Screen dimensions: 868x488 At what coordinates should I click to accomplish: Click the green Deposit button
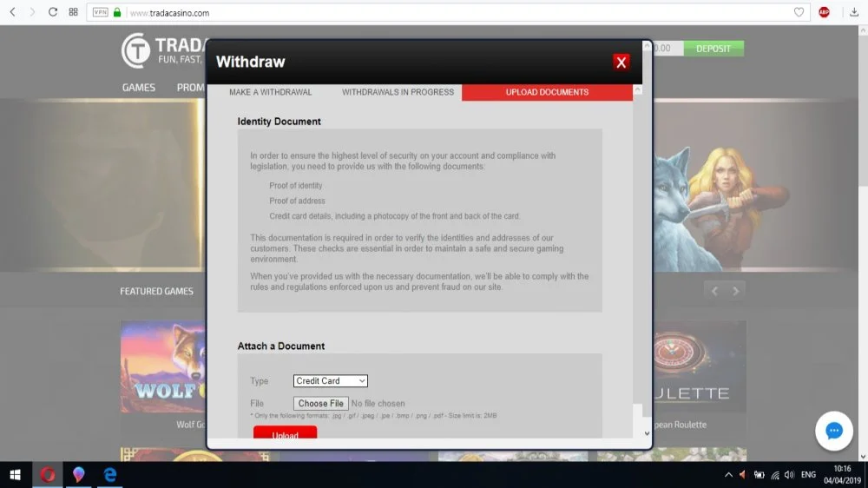(713, 49)
